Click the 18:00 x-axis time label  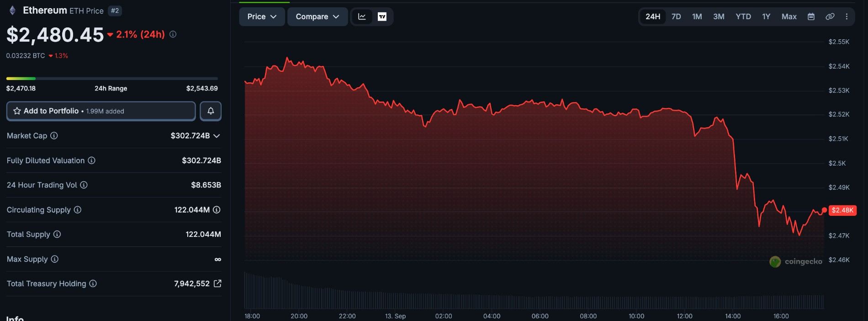252,316
